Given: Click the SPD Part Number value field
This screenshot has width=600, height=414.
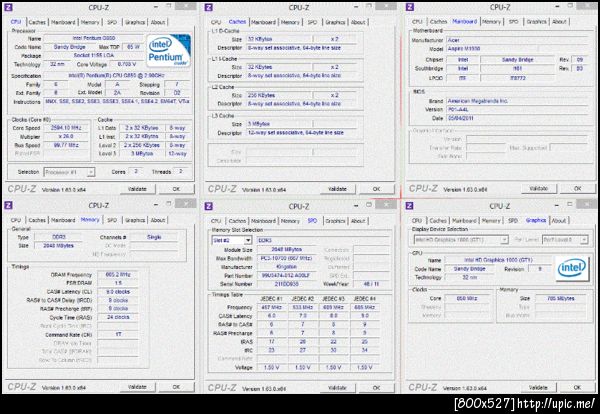Looking at the screenshot, I should pyautogui.click(x=286, y=275).
